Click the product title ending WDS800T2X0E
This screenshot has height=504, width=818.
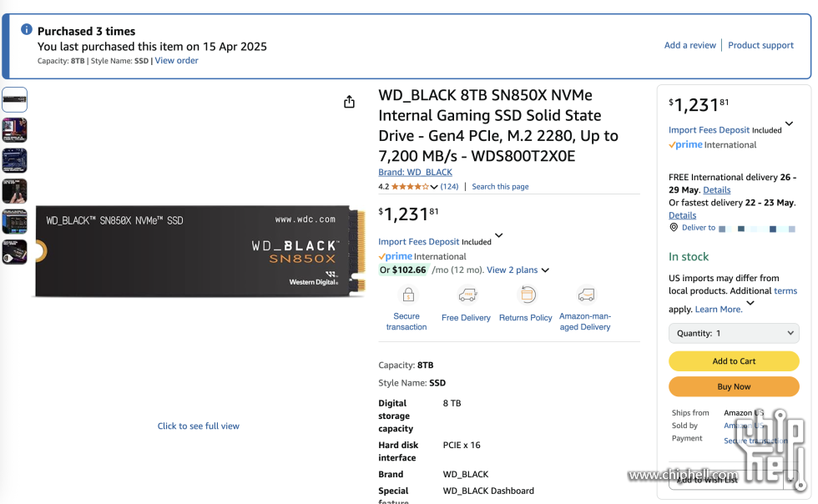(498, 126)
